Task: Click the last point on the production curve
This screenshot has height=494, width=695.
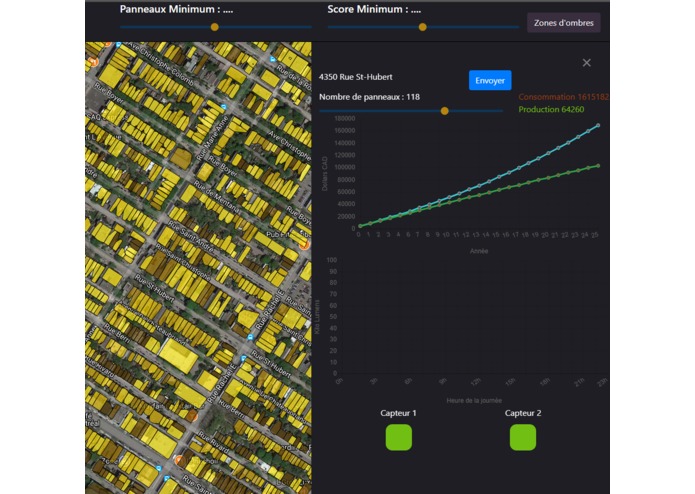Action: [598, 166]
